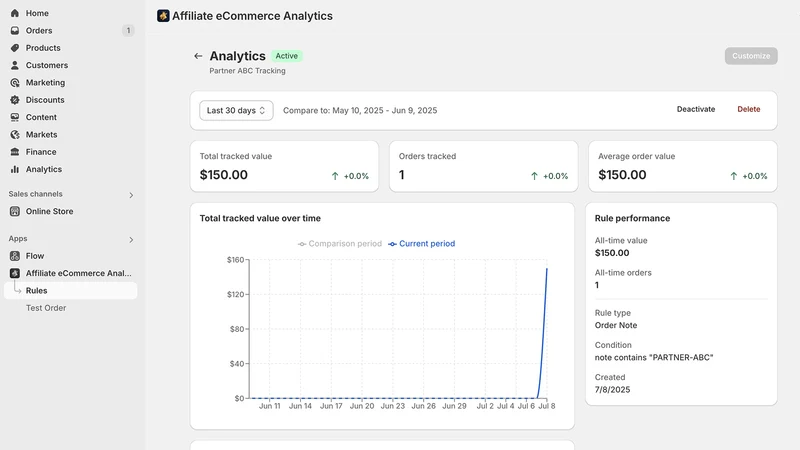This screenshot has width=800, height=450.
Task: Click the Jul 8 axis label
Action: 547,406
